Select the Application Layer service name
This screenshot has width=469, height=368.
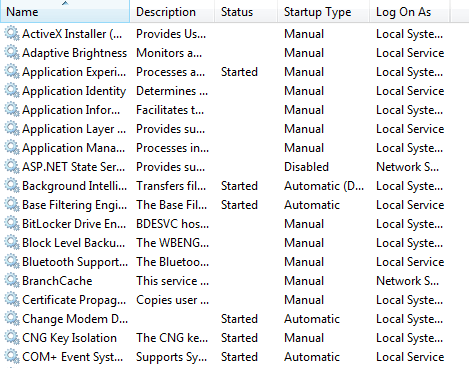[x=74, y=129]
